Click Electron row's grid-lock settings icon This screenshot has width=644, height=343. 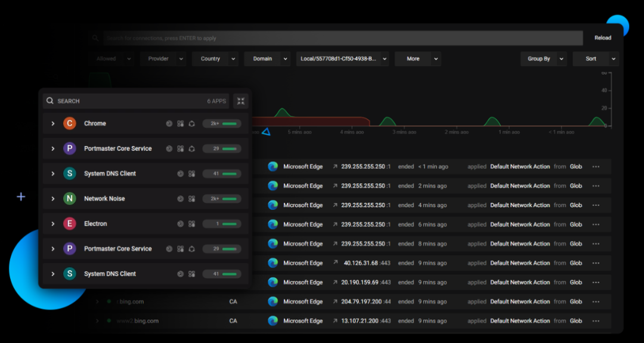click(x=191, y=224)
